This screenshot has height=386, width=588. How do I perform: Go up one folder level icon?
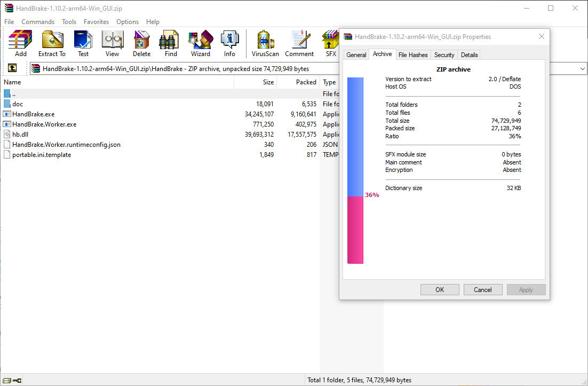pyautogui.click(x=12, y=68)
